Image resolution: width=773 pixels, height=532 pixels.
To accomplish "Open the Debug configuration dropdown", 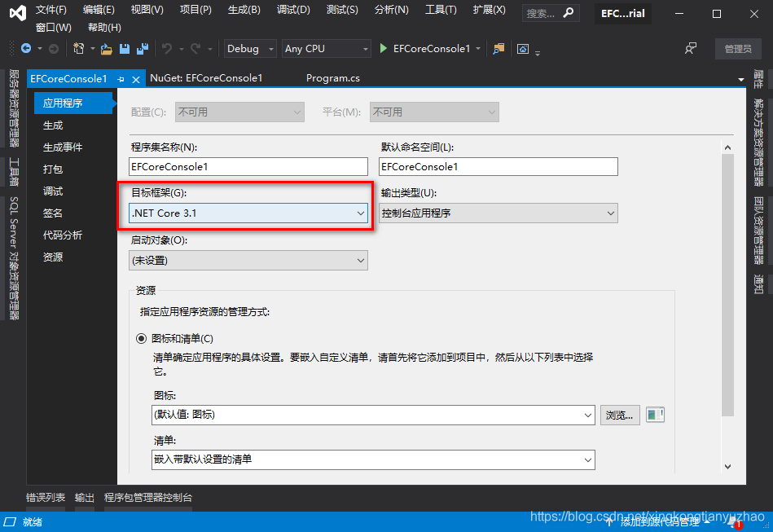I will (250, 48).
